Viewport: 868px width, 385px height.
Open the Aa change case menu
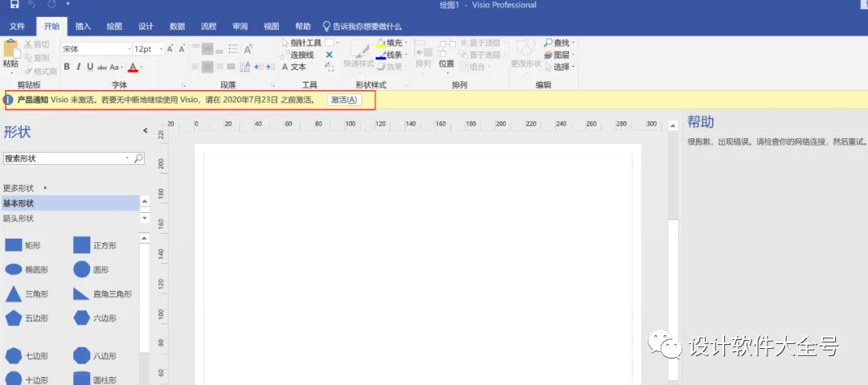click(x=116, y=67)
